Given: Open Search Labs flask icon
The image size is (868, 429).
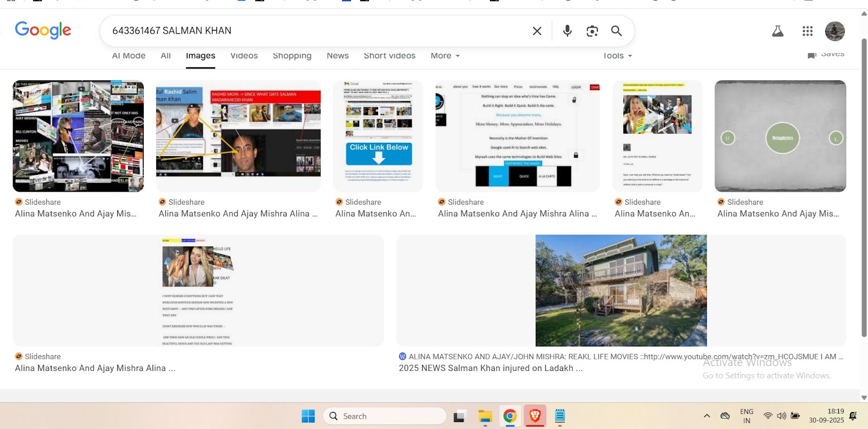Looking at the screenshot, I should (777, 31).
